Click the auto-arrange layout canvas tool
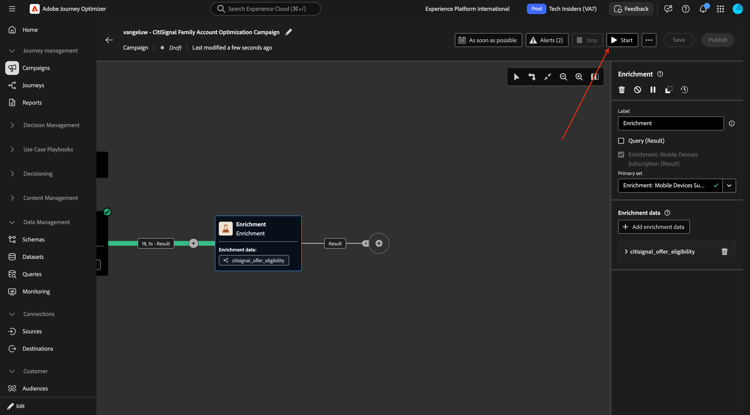750x415 pixels. [531, 76]
